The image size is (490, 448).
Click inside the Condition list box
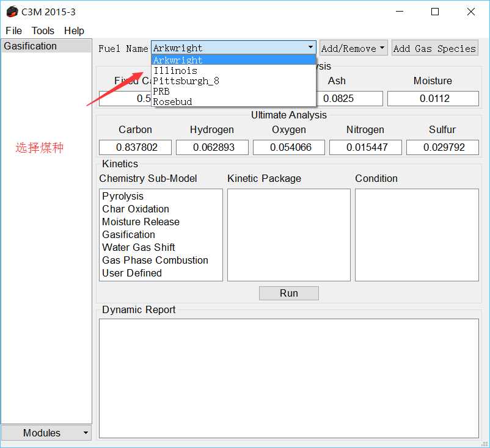pyautogui.click(x=417, y=235)
